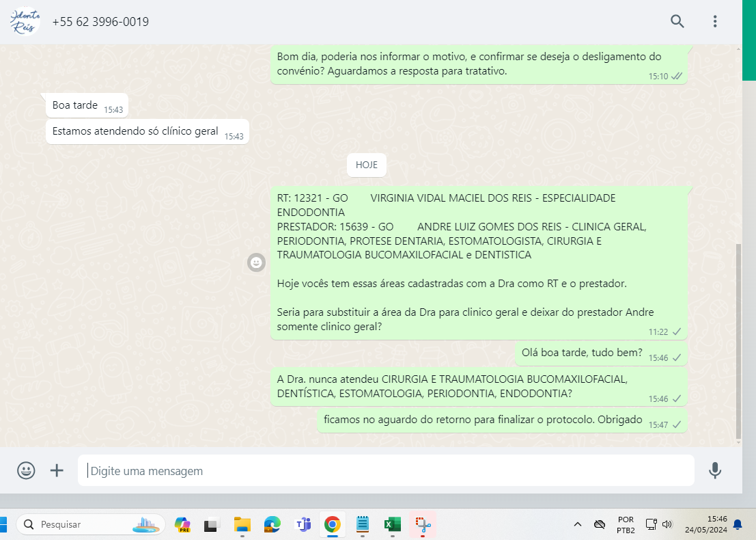The image size is (756, 540).
Task: Open the chat menu with three dots
Action: click(715, 21)
